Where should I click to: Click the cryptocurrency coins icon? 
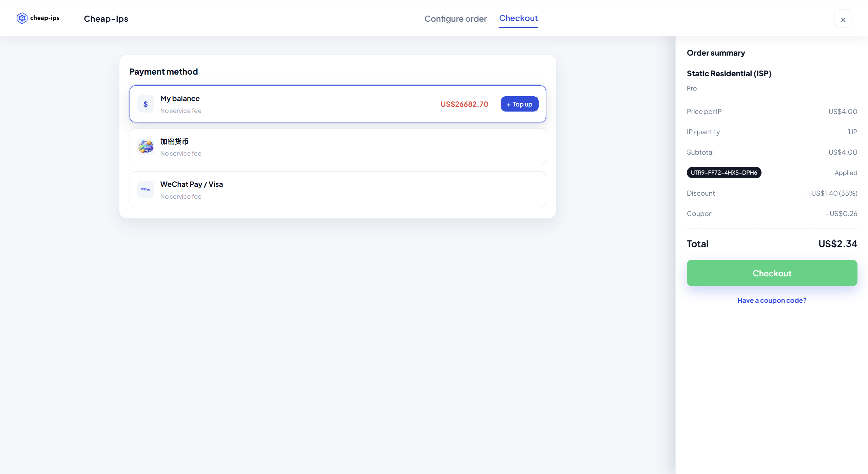pos(146,147)
